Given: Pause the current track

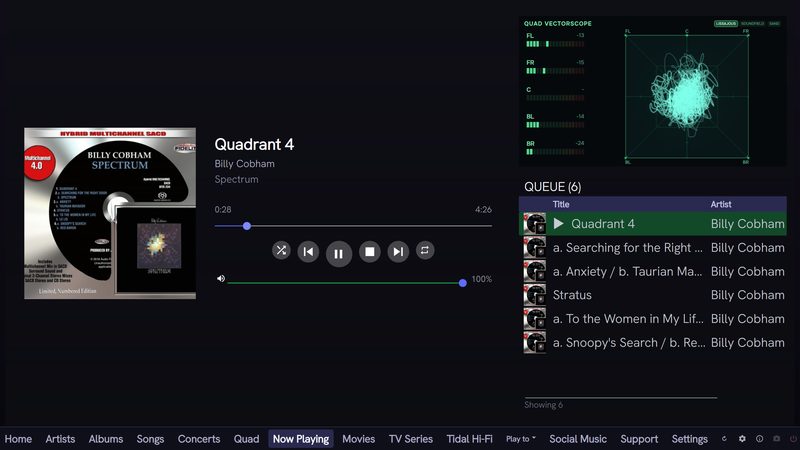Looking at the screenshot, I should coord(339,254).
